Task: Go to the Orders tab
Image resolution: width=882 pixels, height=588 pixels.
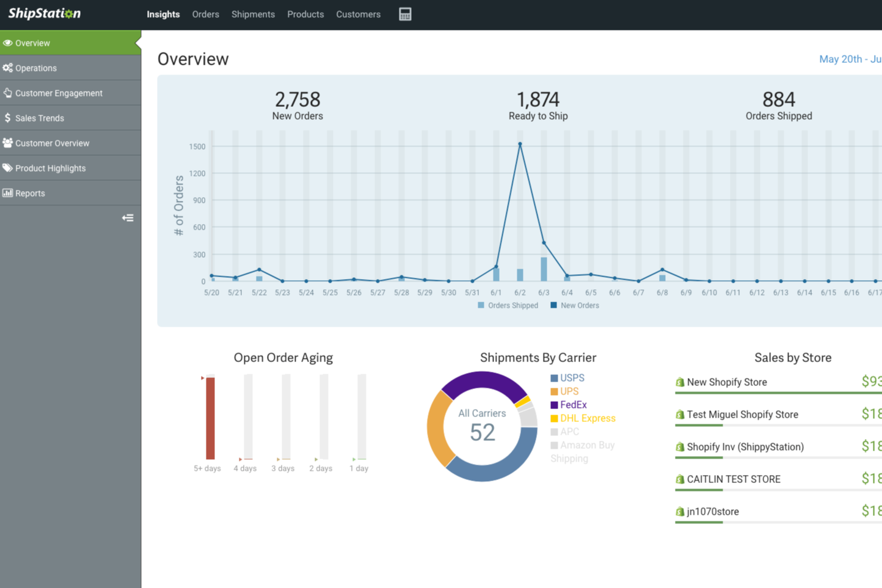Action: coord(205,14)
